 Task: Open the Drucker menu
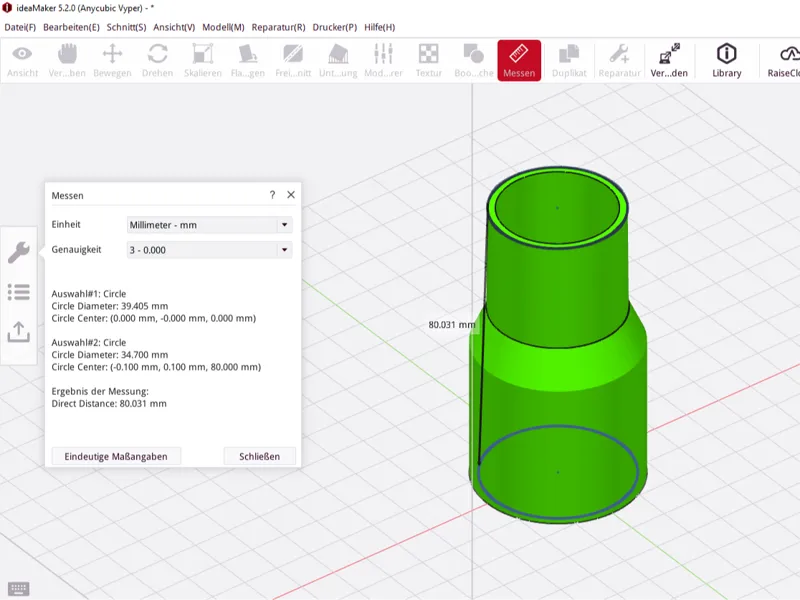[335, 27]
